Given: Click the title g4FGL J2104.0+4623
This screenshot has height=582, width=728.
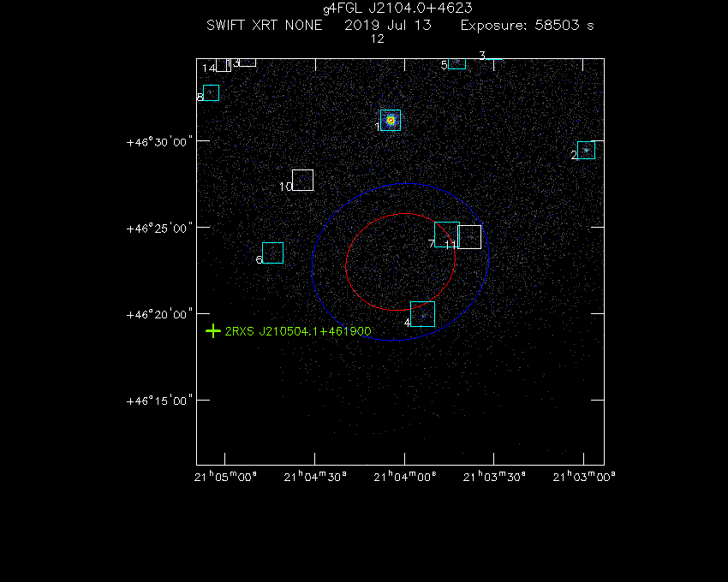Looking at the screenshot, I should [397, 9].
